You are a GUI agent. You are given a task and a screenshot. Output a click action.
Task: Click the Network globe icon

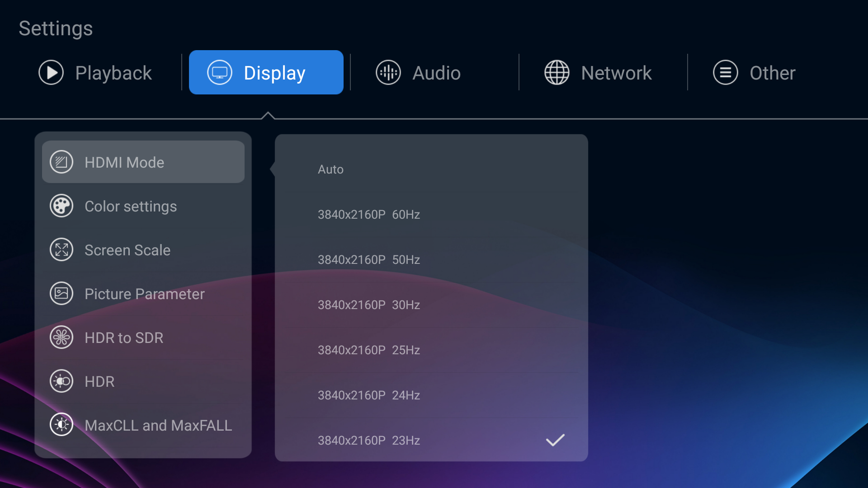point(557,73)
